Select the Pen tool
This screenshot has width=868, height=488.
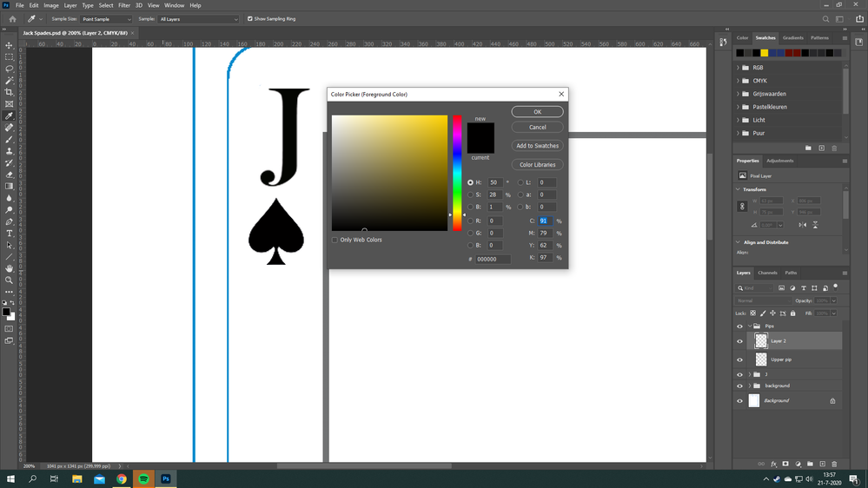(9, 222)
